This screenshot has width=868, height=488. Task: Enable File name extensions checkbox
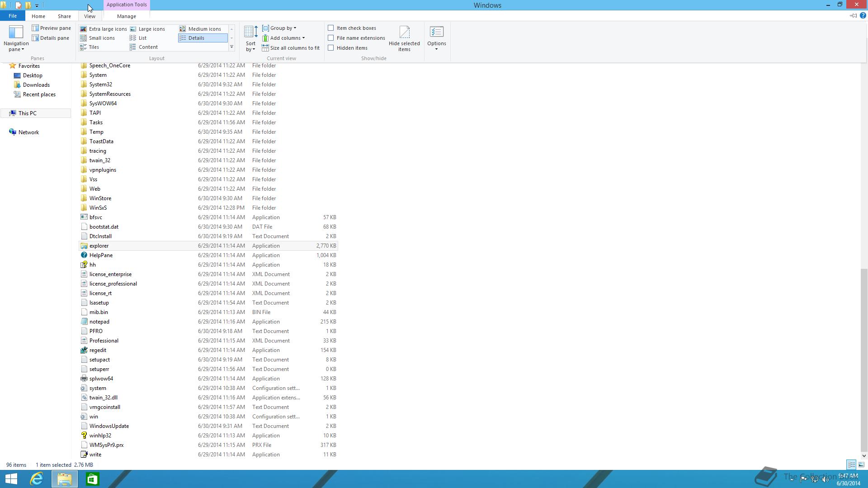tap(331, 38)
